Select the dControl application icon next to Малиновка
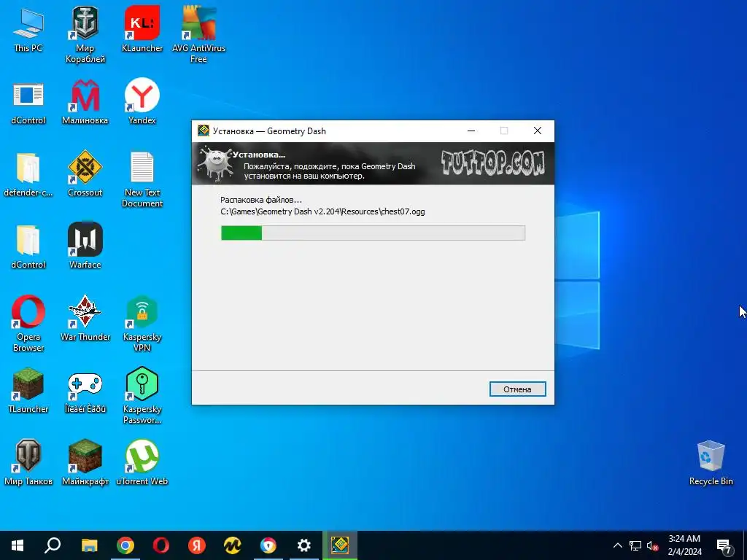 (x=28, y=102)
